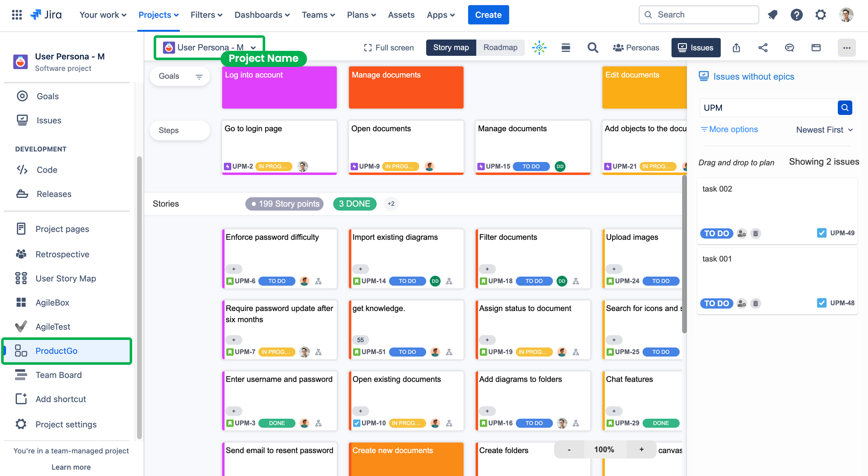Switch to the Roadmap tab
Image resolution: width=868 pixels, height=476 pixels.
click(500, 47)
